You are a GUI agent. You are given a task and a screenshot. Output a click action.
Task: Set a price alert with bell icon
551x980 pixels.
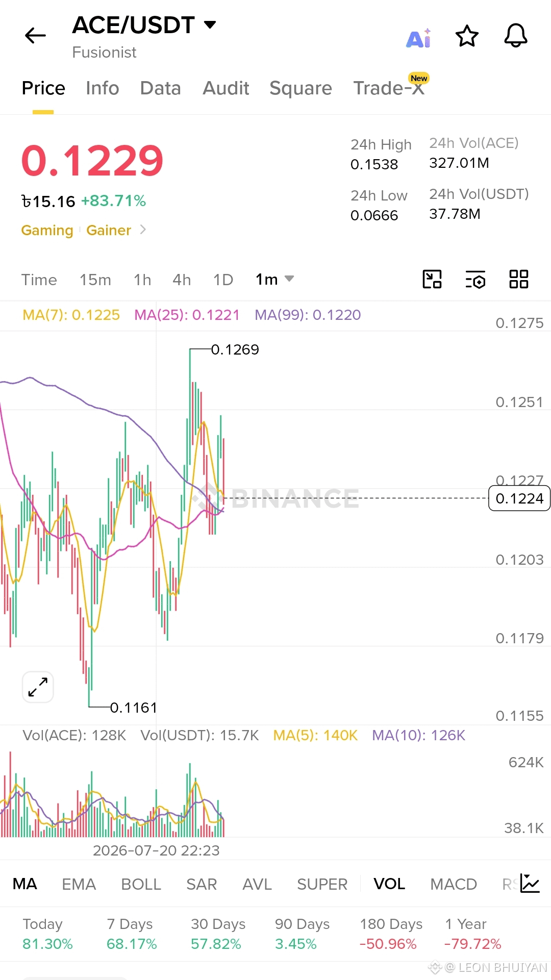[516, 36]
